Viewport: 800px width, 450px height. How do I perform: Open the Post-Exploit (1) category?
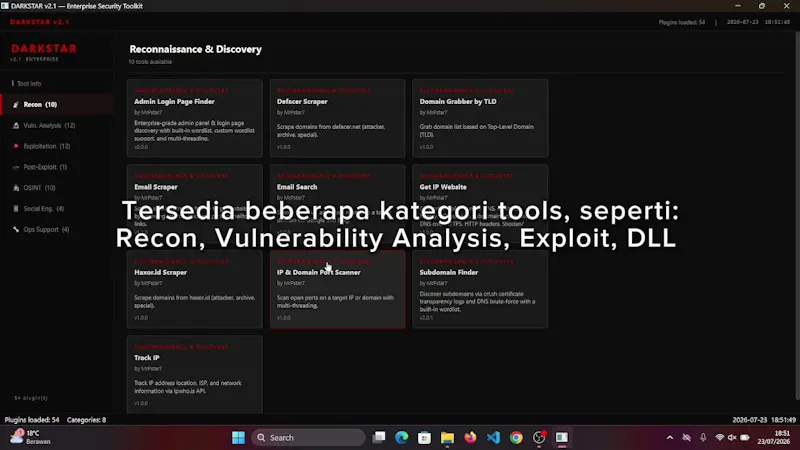[57, 167]
